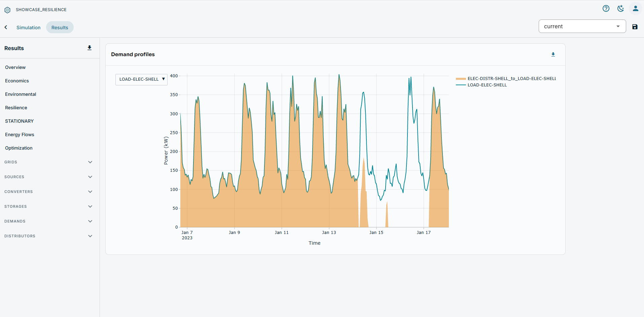Open the user account icon

pyautogui.click(x=636, y=9)
